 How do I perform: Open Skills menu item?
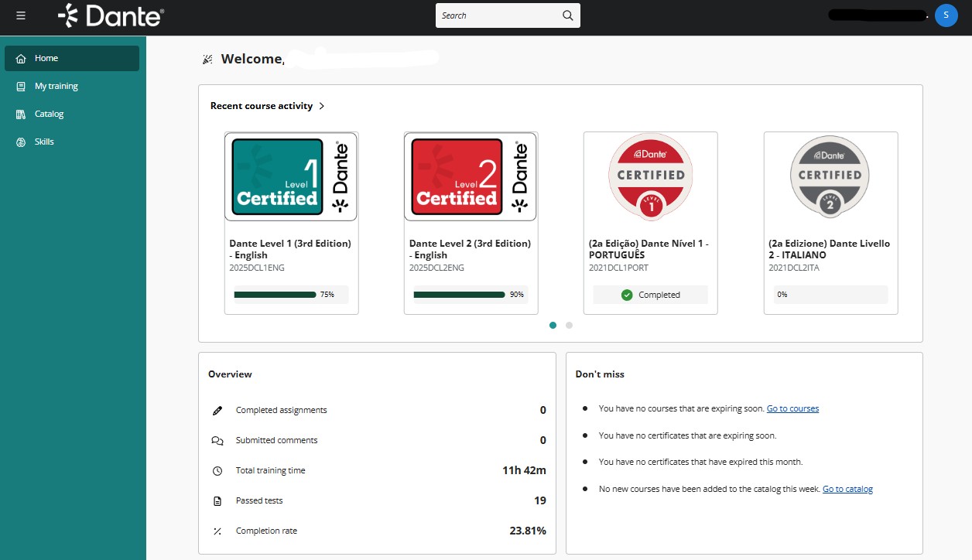point(72,142)
